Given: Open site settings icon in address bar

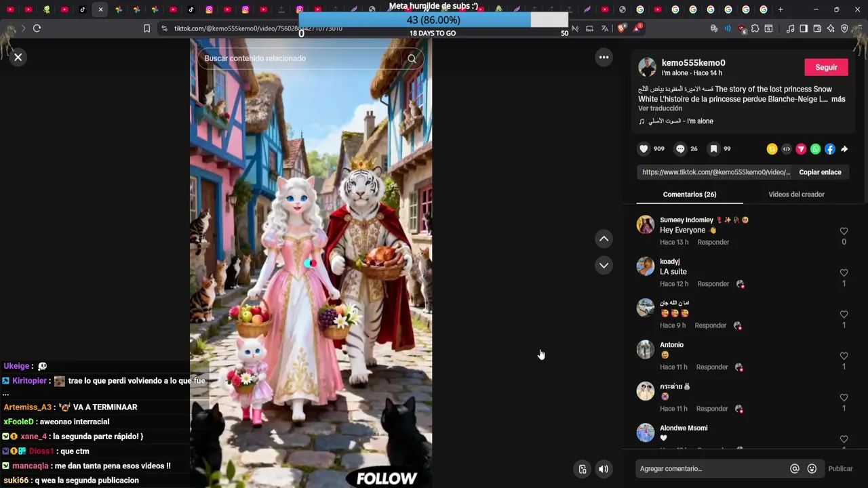Looking at the screenshot, I should click(165, 28).
